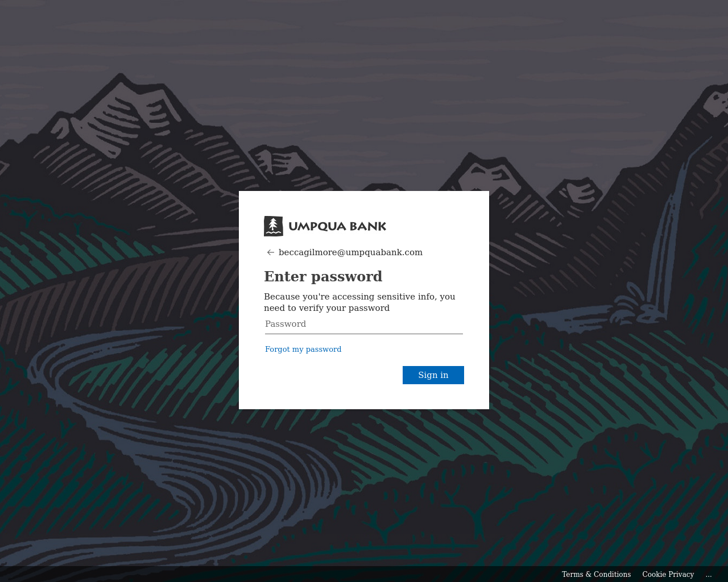Open the ellipsis more options in footer
This screenshot has height=582, width=728.
click(709, 575)
